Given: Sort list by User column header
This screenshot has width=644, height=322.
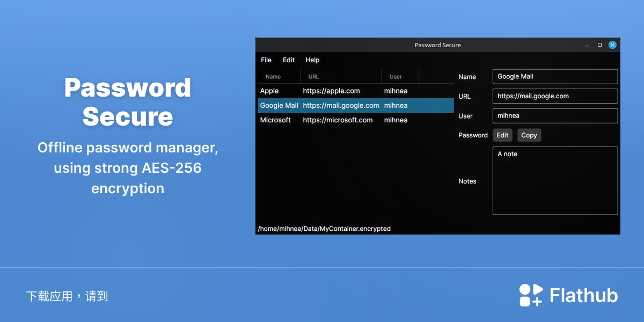Looking at the screenshot, I should 400,77.
